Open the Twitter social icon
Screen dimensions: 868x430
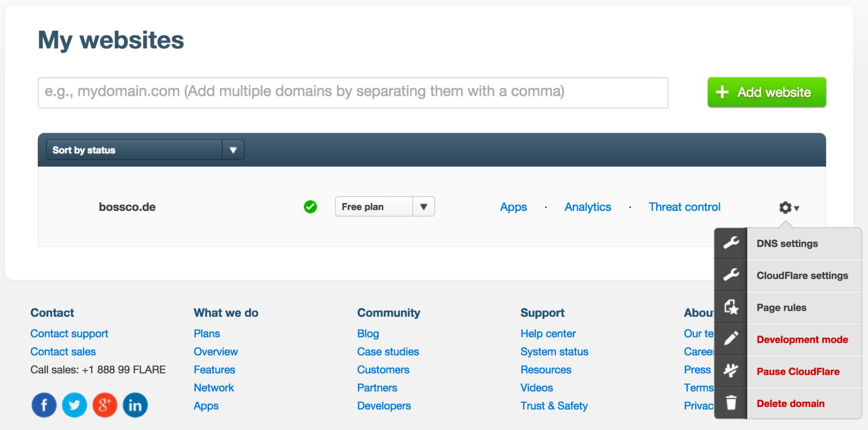(x=74, y=405)
